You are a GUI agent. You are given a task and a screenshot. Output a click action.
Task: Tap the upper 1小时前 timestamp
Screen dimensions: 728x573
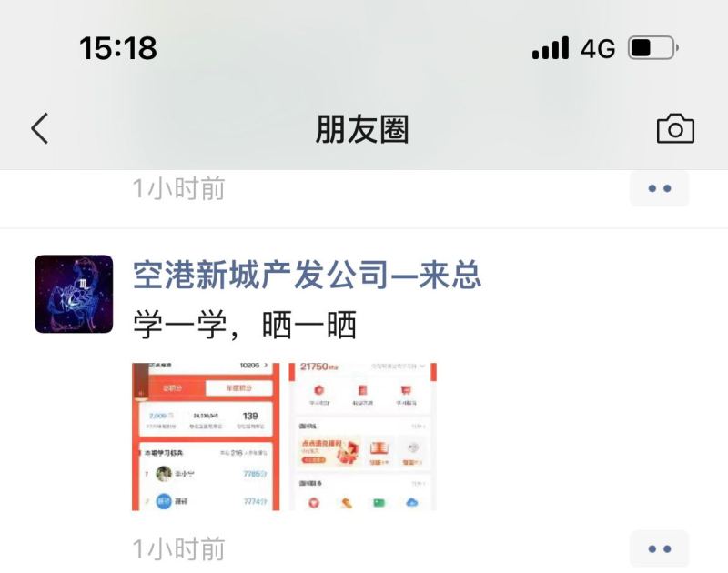tap(178, 188)
